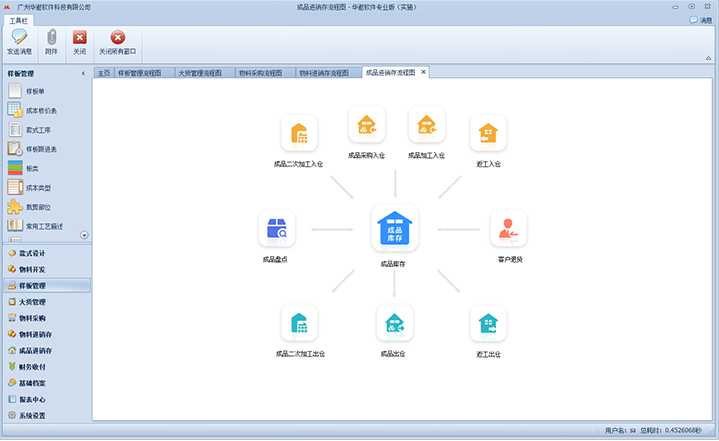Switch to the 主页 tab
The width and height of the screenshot is (719, 441).
pyautogui.click(x=104, y=73)
